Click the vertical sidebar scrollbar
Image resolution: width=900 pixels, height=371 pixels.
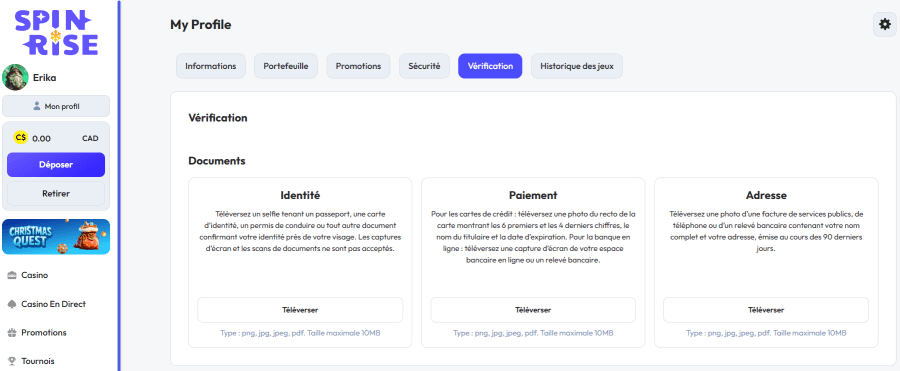(x=119, y=186)
